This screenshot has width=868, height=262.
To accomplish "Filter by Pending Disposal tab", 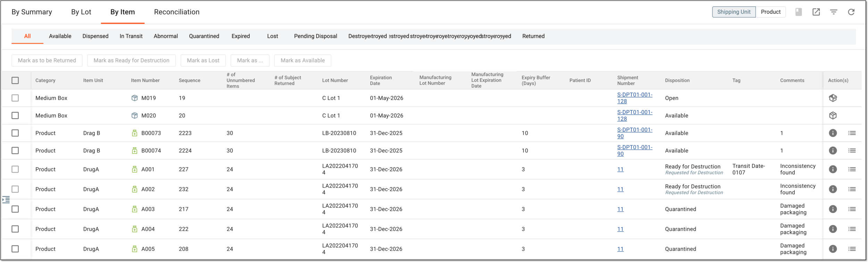I will coord(316,36).
